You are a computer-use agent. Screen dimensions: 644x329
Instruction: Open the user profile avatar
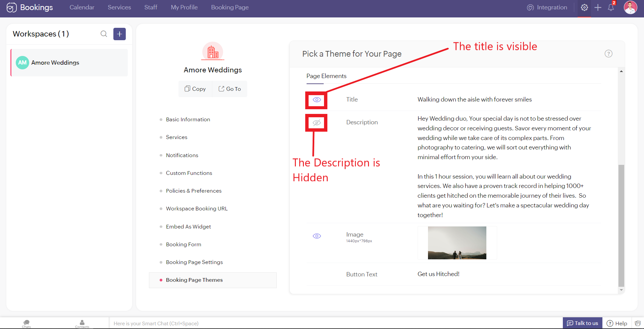[630, 7]
